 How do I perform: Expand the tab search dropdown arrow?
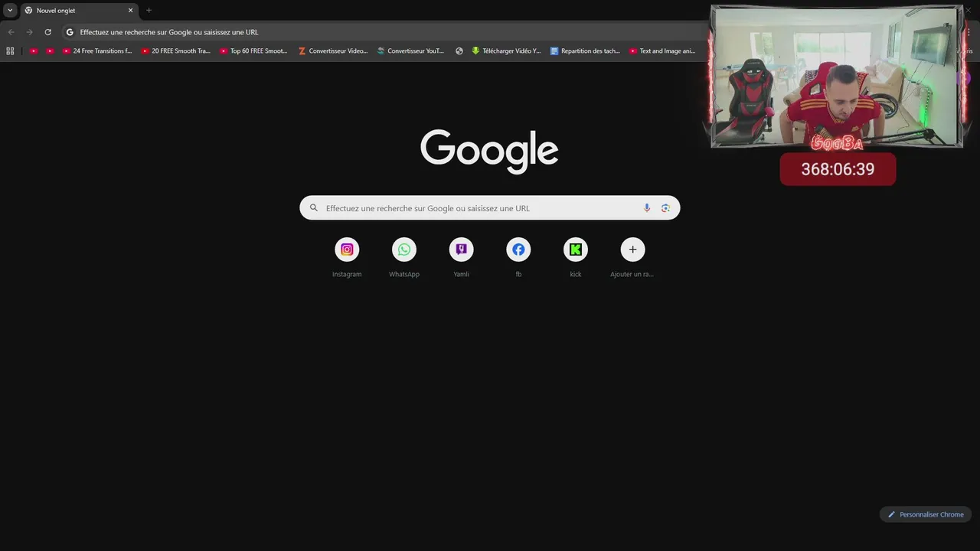[10, 10]
